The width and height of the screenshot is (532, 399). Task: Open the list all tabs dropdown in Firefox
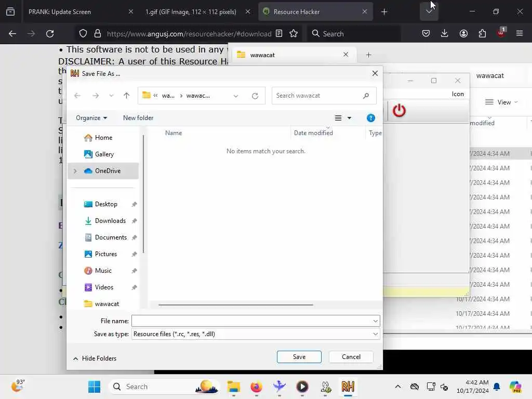(429, 12)
